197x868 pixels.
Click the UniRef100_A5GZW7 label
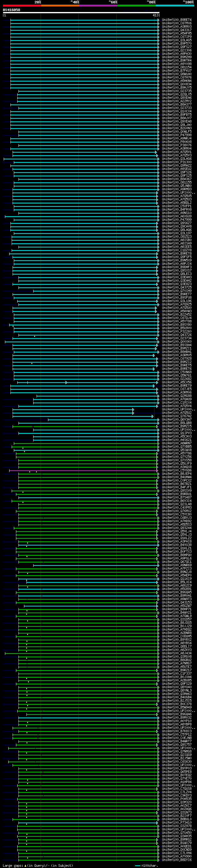(x=176, y=606)
